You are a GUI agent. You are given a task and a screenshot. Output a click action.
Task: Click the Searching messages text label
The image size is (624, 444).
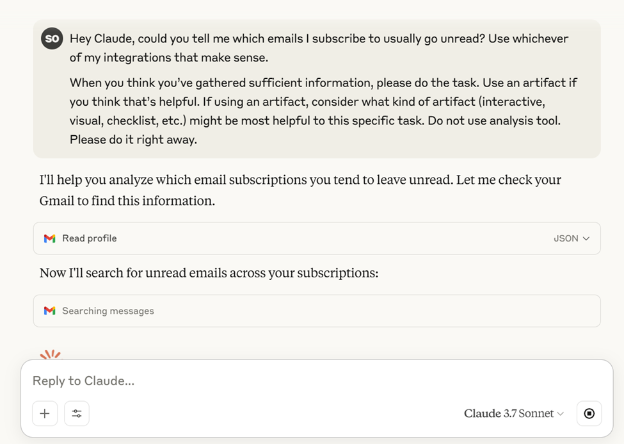pyautogui.click(x=108, y=311)
